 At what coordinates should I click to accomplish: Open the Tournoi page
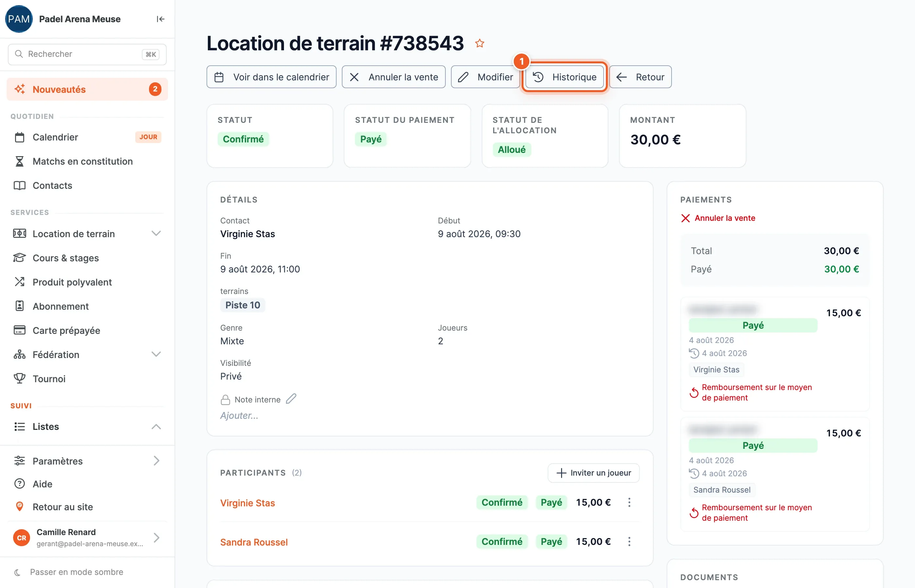pyautogui.click(x=87, y=379)
